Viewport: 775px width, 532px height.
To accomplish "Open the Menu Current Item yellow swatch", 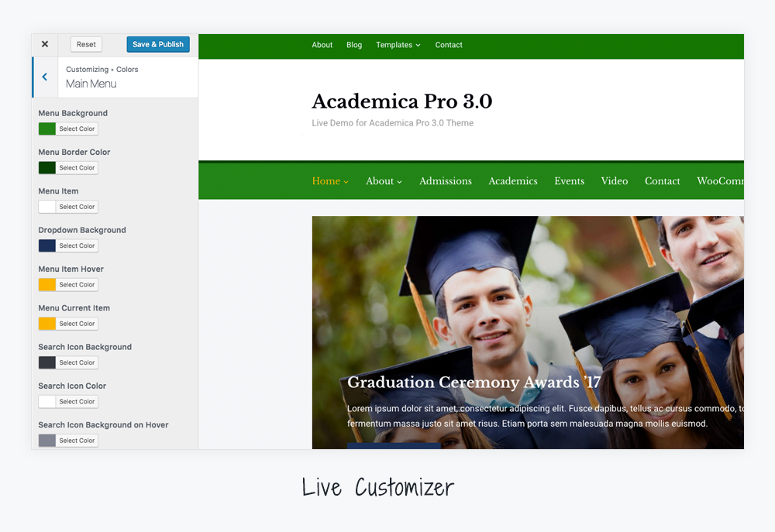I will [x=47, y=324].
